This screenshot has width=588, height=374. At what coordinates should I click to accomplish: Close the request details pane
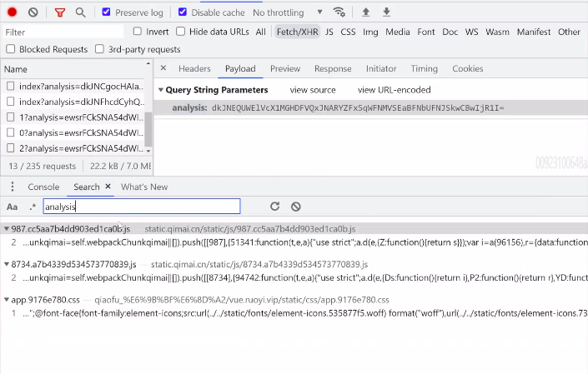[163, 67]
